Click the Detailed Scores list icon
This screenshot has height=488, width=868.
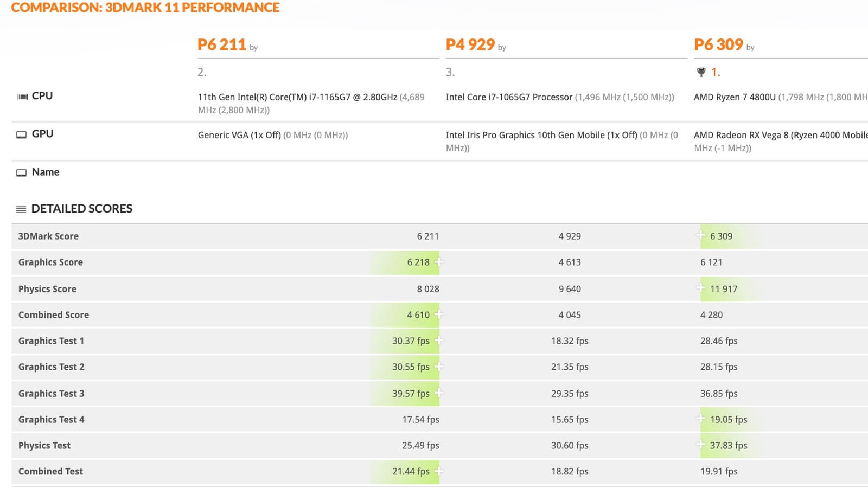[x=21, y=209]
